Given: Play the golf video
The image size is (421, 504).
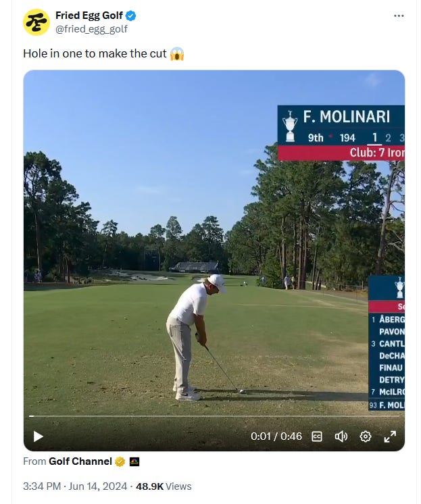Looking at the screenshot, I should [x=39, y=436].
